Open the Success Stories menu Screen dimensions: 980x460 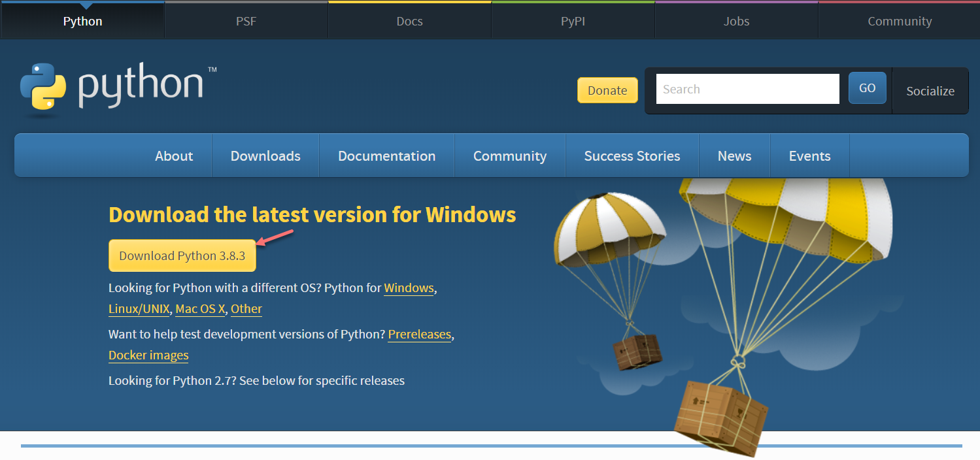coord(632,156)
